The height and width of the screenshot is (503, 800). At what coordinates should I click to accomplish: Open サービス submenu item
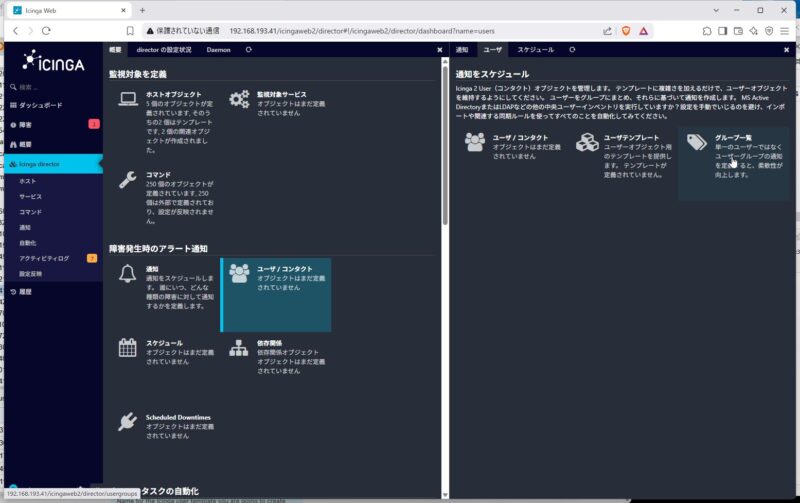pos(31,196)
